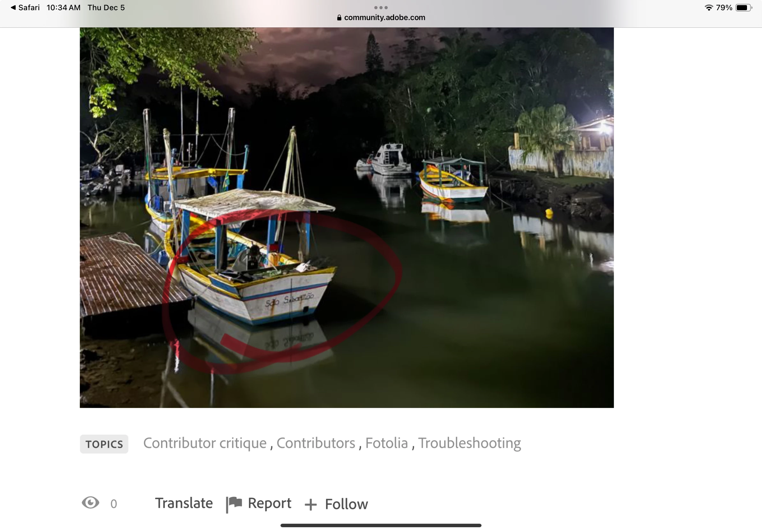Tap the home indicator bar
Image resolution: width=762 pixels, height=532 pixels.
[x=381, y=525]
